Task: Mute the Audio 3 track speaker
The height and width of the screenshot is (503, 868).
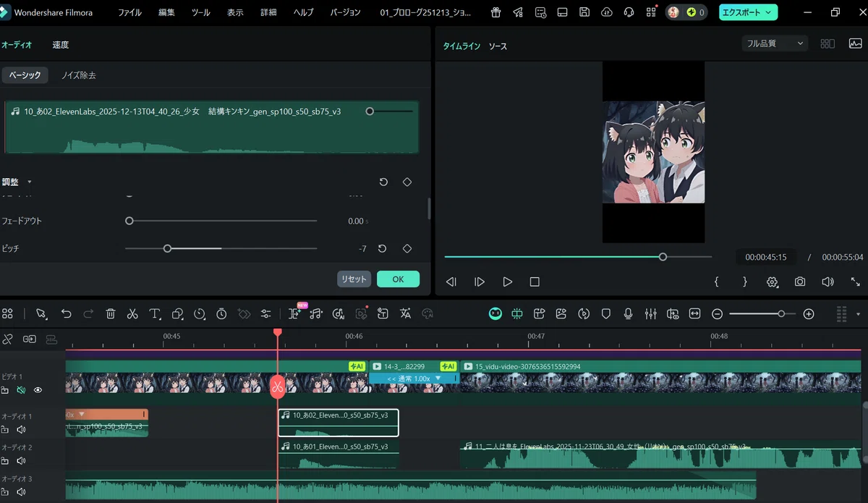Action: (21, 492)
